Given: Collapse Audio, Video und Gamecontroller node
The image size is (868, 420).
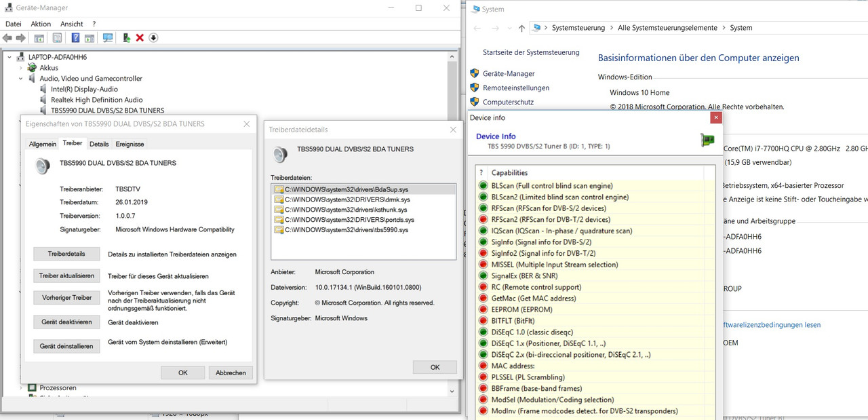Looking at the screenshot, I should [21, 79].
